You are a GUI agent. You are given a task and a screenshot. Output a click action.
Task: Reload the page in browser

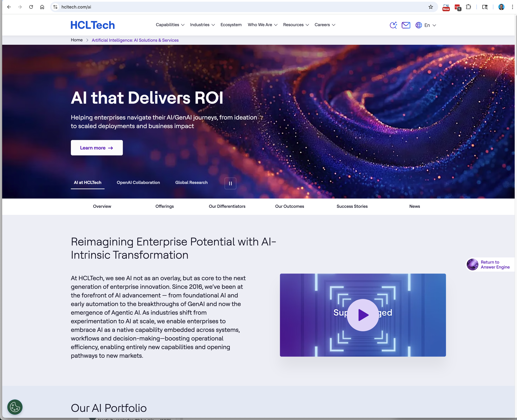click(x=31, y=7)
